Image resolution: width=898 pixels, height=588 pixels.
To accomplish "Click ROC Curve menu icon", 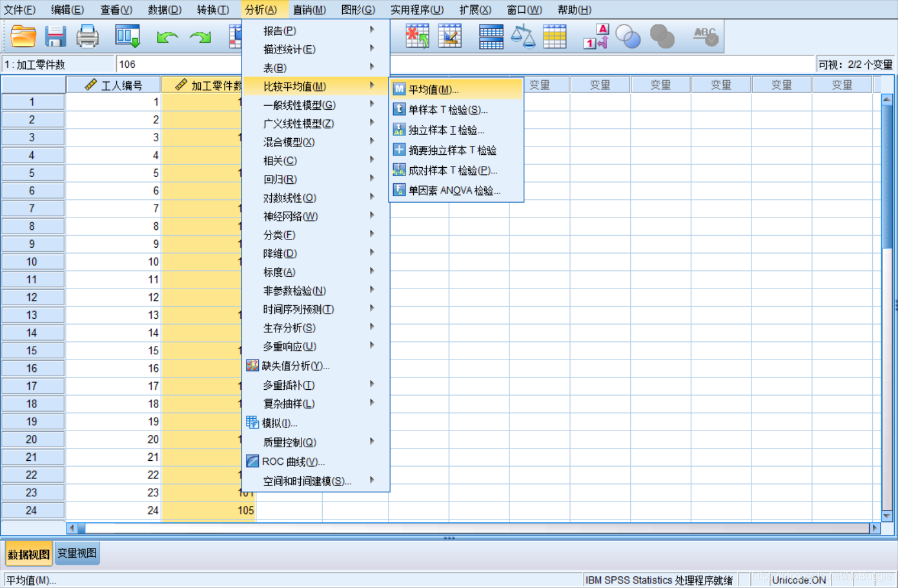I will pyautogui.click(x=252, y=461).
